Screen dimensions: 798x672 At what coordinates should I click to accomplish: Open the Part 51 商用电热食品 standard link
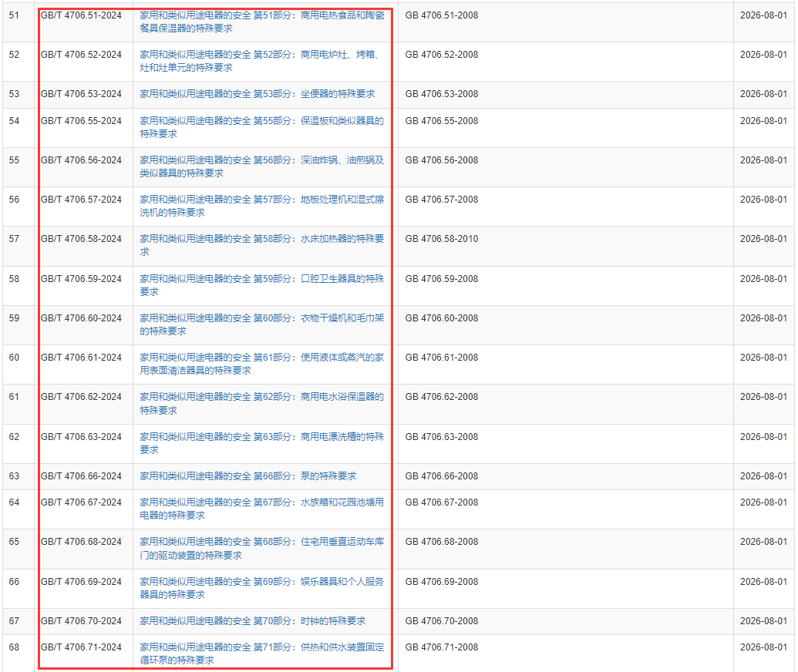261,15
